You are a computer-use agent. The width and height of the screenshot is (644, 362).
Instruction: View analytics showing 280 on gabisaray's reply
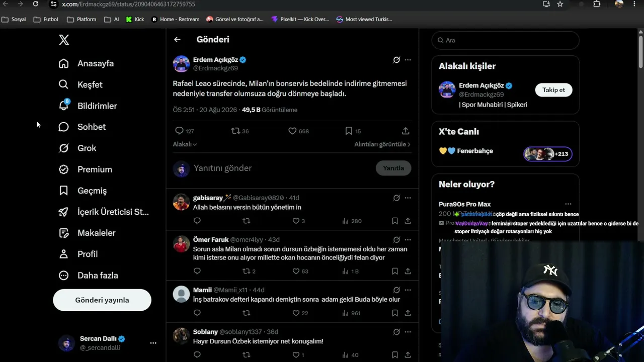[x=352, y=221]
